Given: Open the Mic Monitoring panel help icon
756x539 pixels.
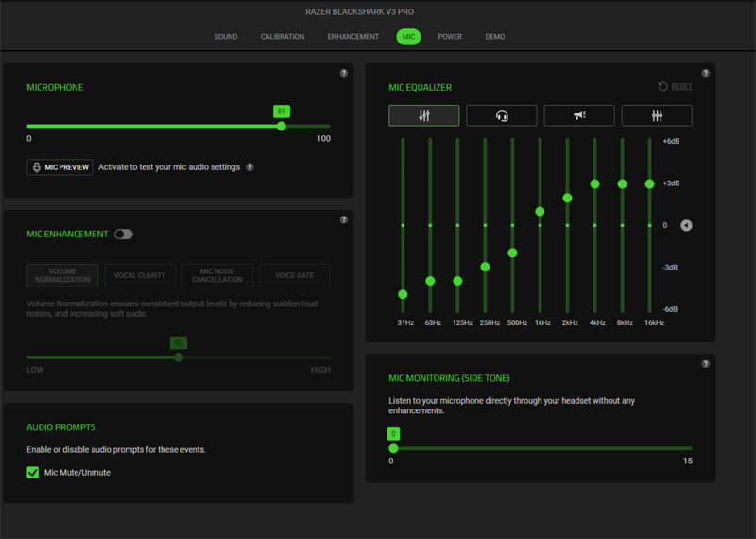Looking at the screenshot, I should coord(705,364).
